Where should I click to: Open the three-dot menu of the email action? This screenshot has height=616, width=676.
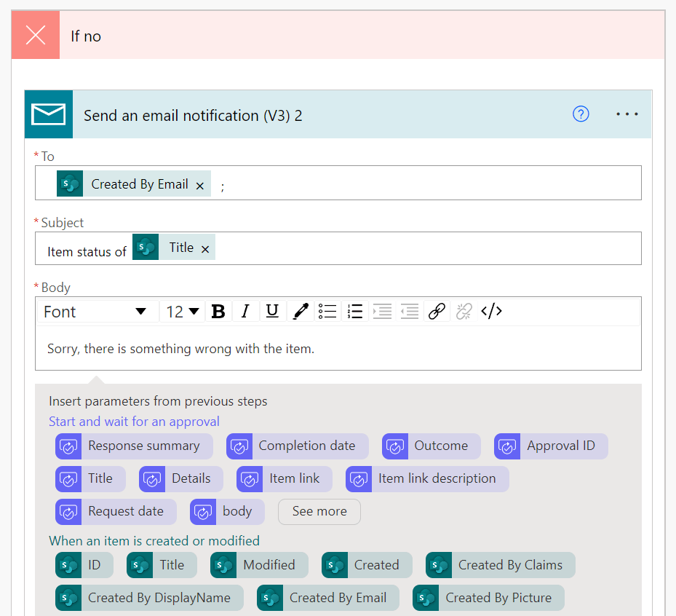point(627,114)
